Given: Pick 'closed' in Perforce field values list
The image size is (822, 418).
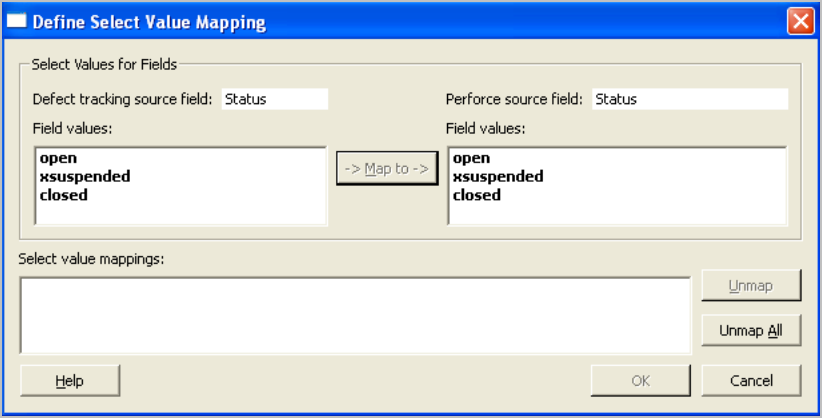Looking at the screenshot, I should [x=477, y=195].
